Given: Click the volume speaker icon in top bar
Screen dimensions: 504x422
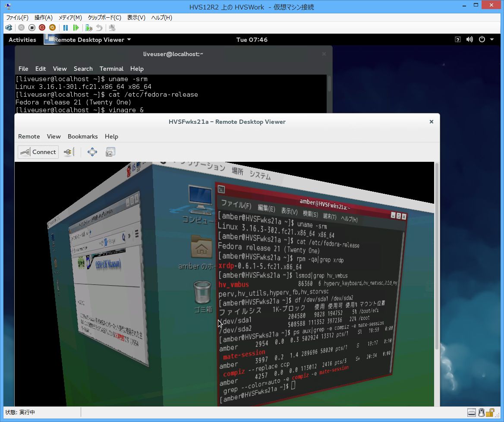Looking at the screenshot, I should [x=469, y=40].
